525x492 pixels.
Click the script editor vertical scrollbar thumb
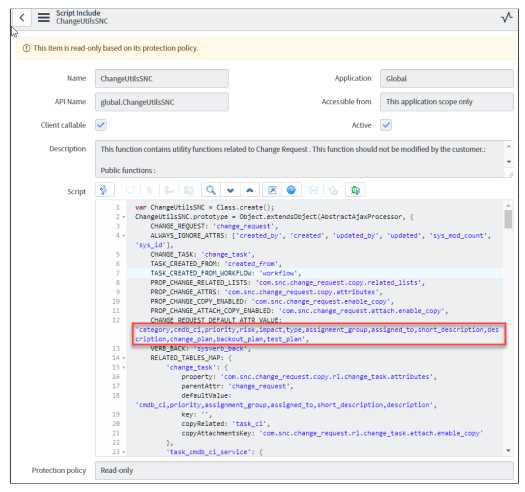tap(508, 219)
